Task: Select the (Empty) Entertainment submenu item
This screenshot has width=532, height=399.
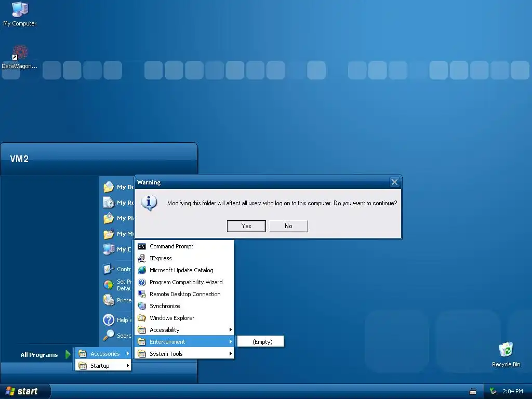Action: (260, 342)
